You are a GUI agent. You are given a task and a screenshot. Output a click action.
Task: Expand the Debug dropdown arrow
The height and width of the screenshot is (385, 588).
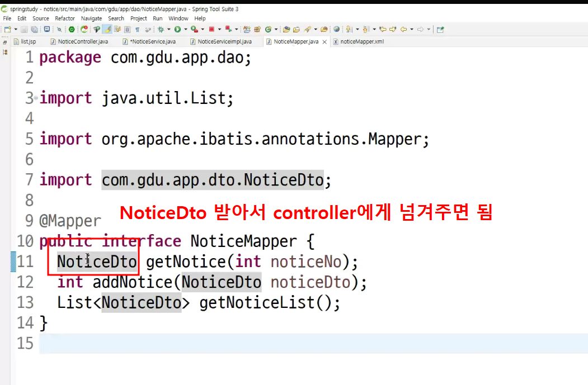[x=169, y=29]
